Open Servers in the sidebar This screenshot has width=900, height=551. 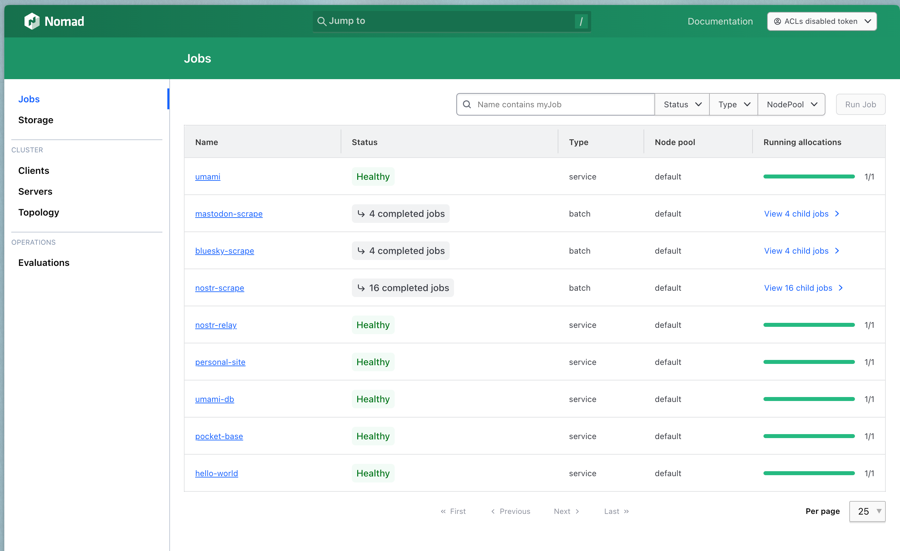click(x=35, y=192)
